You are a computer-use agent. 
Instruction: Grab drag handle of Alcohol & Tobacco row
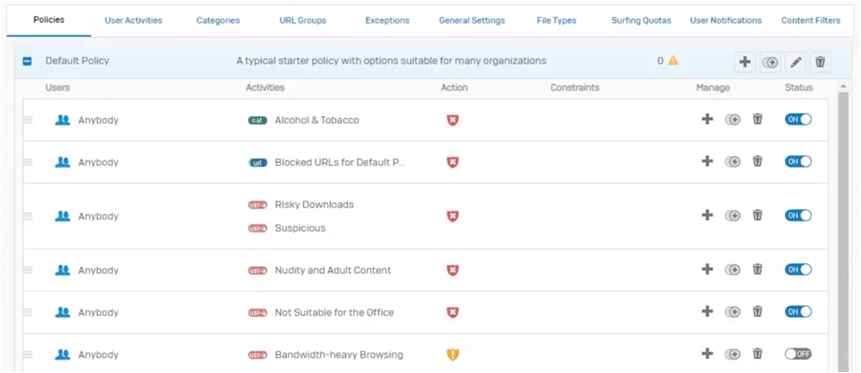(x=28, y=120)
